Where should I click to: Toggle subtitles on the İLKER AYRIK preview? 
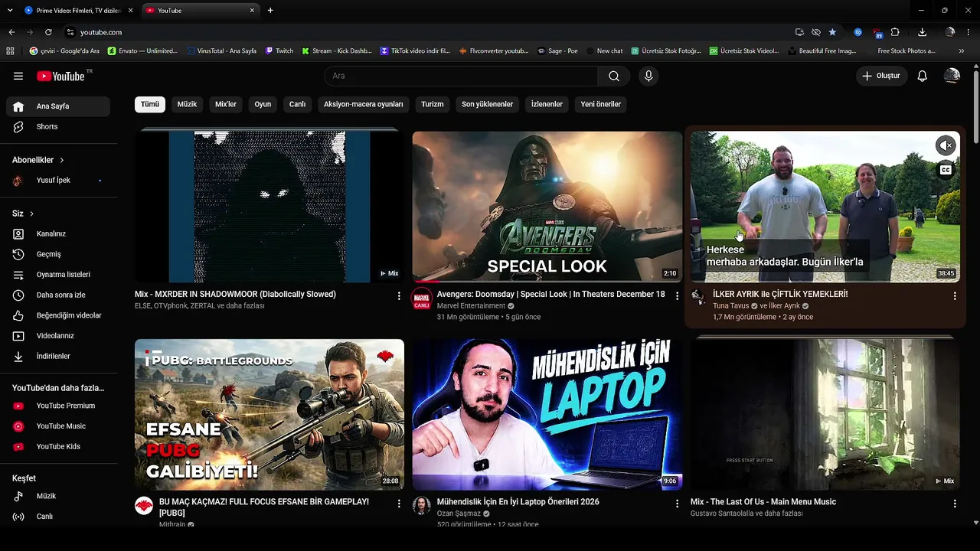click(x=946, y=170)
